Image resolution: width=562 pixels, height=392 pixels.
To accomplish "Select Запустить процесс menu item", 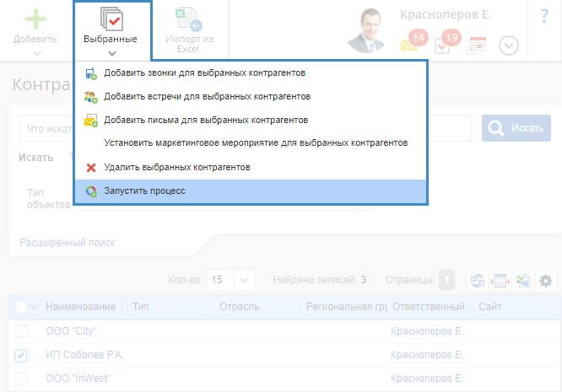I will (144, 191).
